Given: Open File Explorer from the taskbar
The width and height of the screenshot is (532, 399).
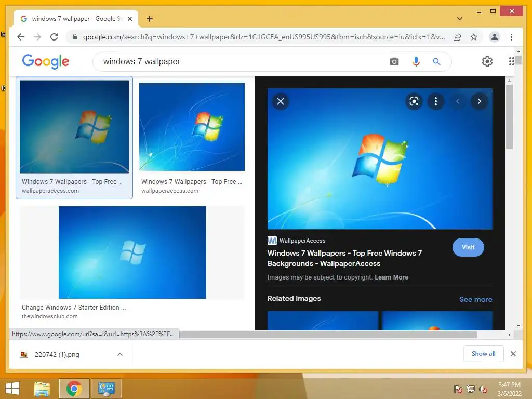Looking at the screenshot, I should tap(42, 389).
